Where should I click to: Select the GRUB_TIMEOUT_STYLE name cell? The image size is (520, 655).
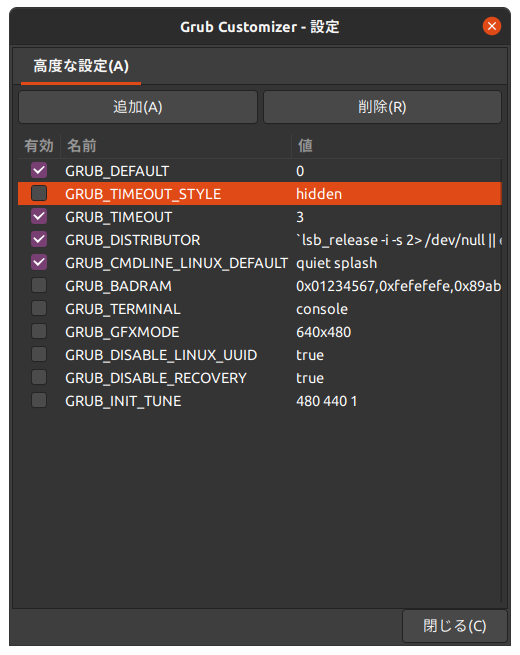coord(143,194)
